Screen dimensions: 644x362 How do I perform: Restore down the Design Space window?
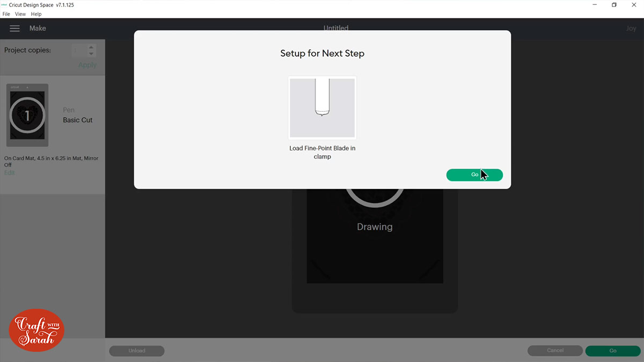pyautogui.click(x=614, y=5)
